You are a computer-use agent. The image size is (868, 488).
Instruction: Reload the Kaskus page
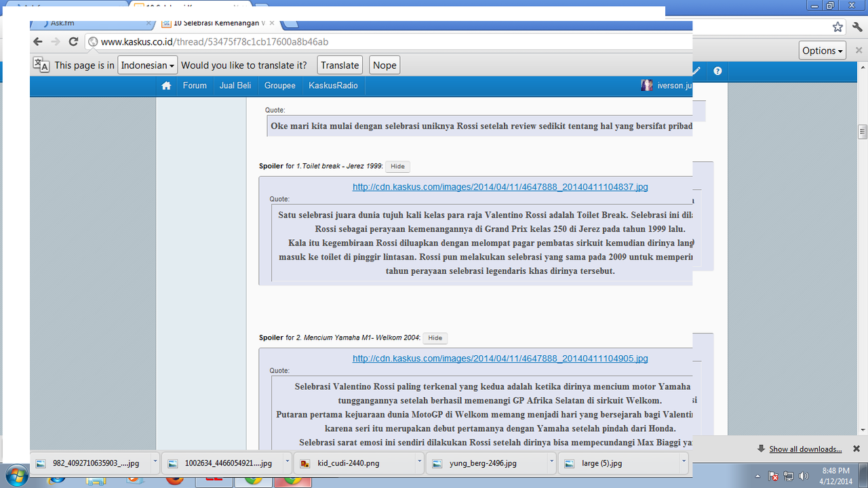(75, 42)
